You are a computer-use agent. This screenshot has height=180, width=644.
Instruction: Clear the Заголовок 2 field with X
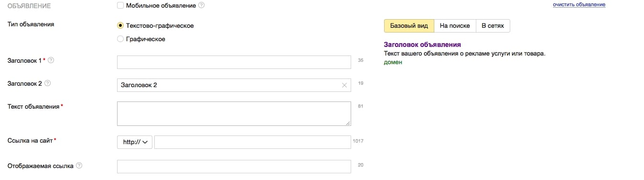click(x=344, y=85)
